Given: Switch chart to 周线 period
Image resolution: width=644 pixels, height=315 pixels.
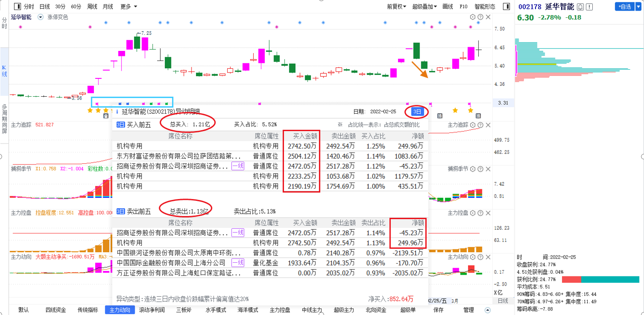Looking at the screenshot, I should click(x=92, y=6).
